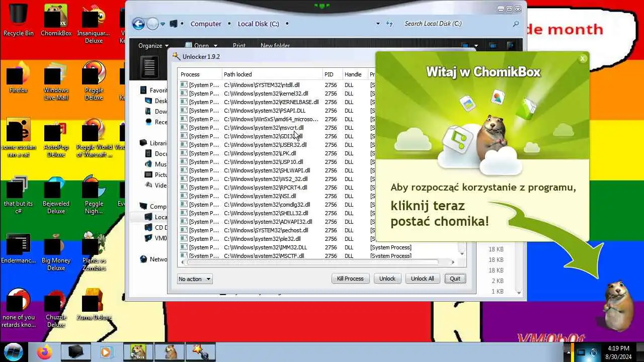The width and height of the screenshot is (644, 362).
Task: Open Windows Media Player taskbar icon
Action: pyautogui.click(x=106, y=352)
